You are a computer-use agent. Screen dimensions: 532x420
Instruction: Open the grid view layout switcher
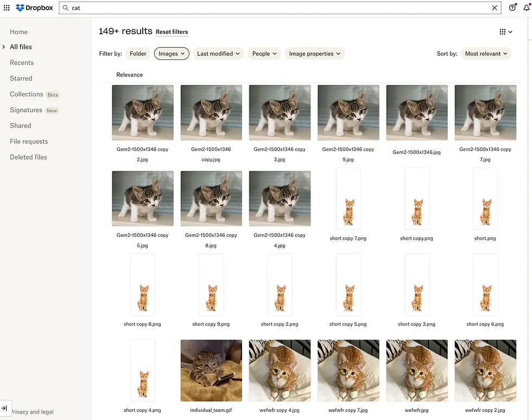(x=505, y=32)
